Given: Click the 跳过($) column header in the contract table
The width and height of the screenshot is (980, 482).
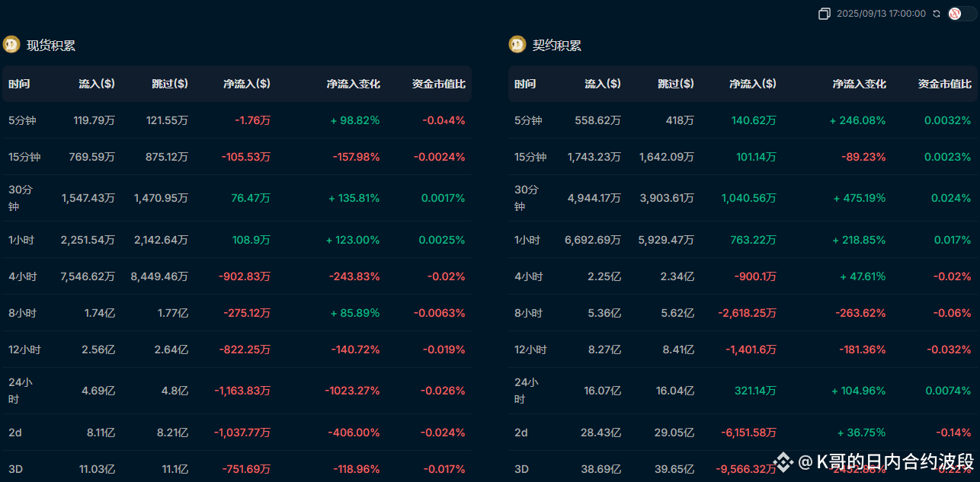Looking at the screenshot, I should tap(676, 84).
